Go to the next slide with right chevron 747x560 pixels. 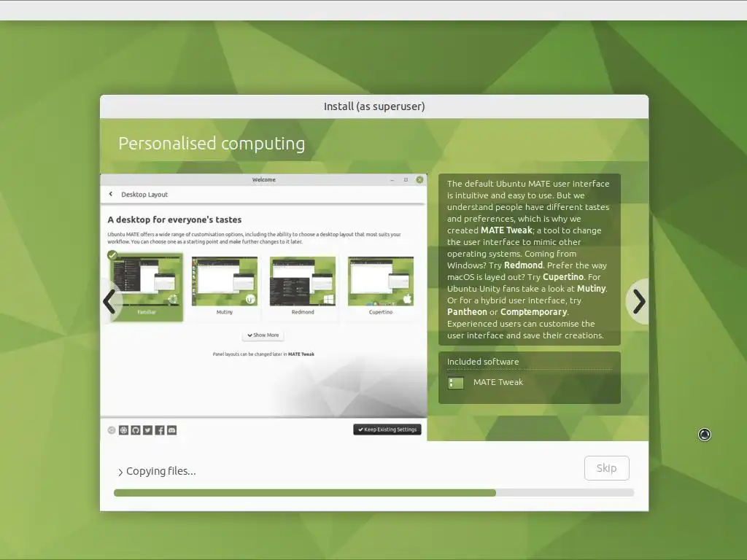(638, 301)
